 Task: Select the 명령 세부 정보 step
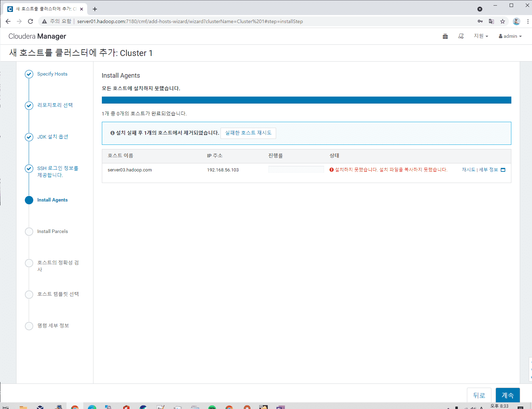coord(53,325)
